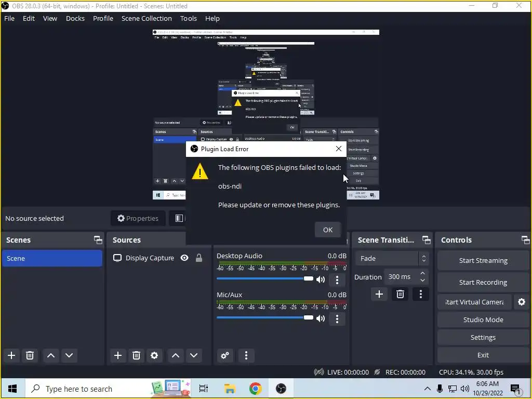Undock the Scenes panel

click(x=98, y=240)
